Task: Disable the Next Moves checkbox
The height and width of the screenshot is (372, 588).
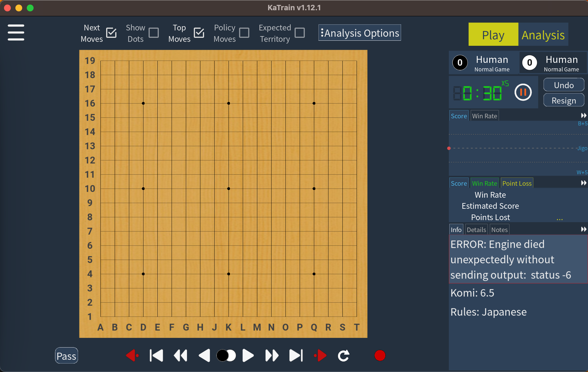Action: 111,33
